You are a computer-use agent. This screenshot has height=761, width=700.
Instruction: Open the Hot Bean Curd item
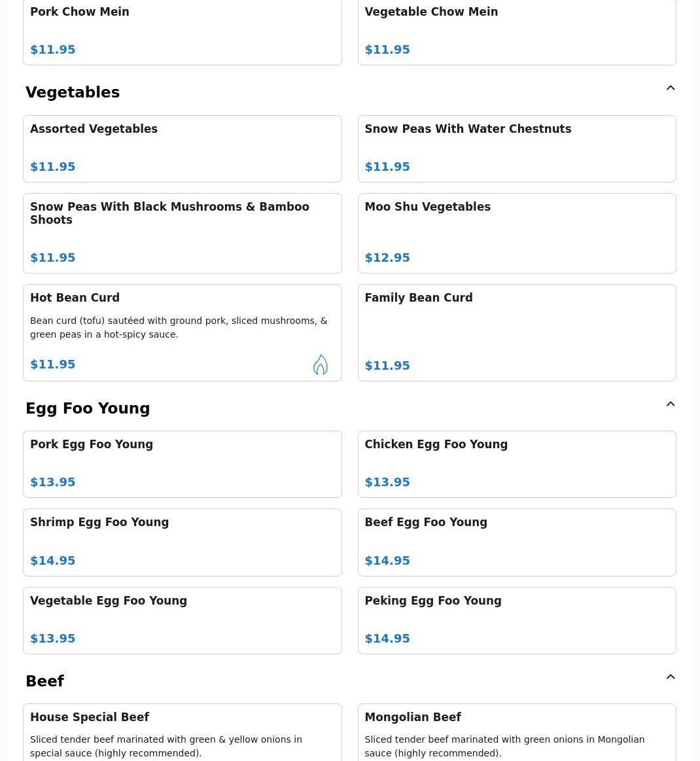(x=183, y=333)
